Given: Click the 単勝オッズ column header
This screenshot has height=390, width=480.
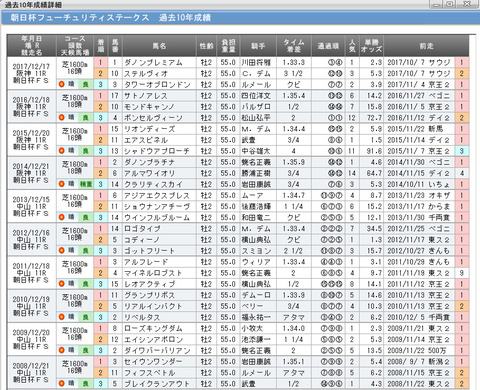Looking at the screenshot, I should [371, 46].
